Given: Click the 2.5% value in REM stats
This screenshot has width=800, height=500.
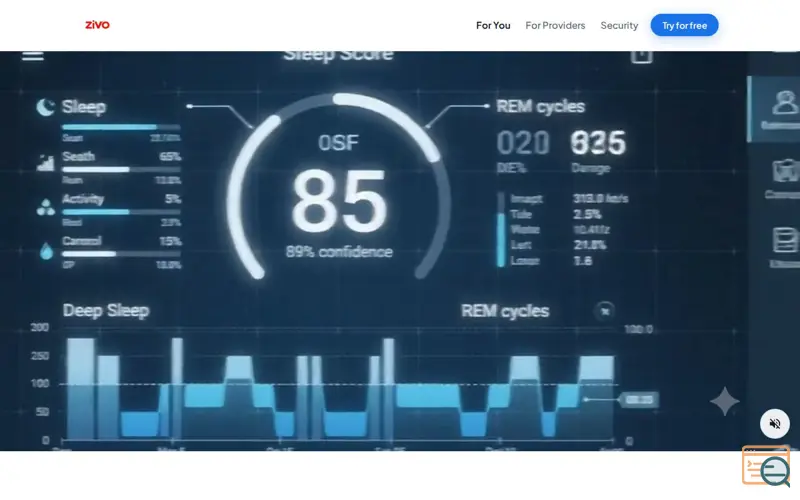Looking at the screenshot, I should click(587, 214).
